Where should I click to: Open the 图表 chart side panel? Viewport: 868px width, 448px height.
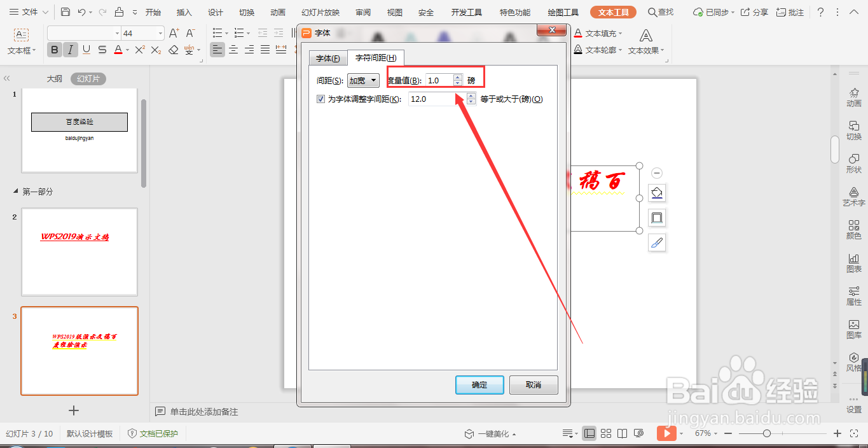854,263
